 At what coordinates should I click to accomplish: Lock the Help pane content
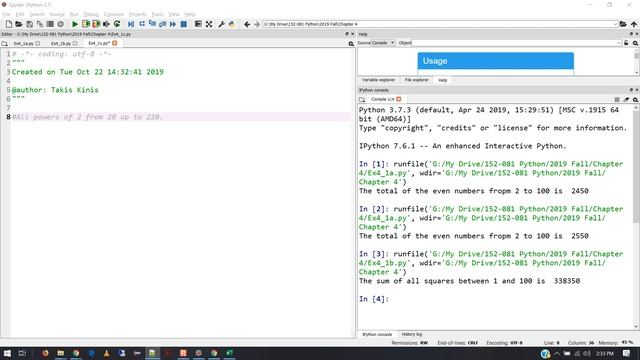tap(626, 43)
